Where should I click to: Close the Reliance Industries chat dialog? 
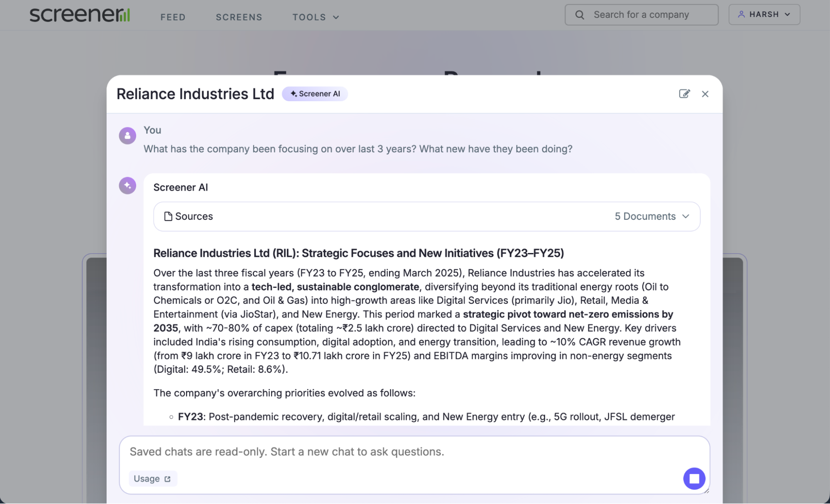[x=705, y=94]
